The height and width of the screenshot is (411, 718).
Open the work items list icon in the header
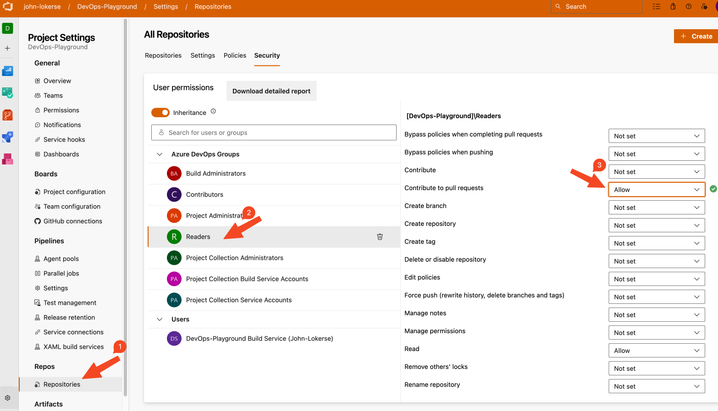click(656, 6)
